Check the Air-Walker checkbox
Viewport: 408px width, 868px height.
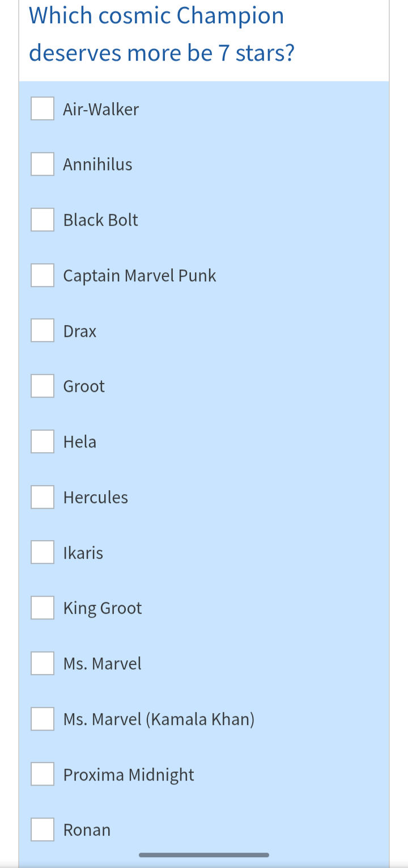42,109
